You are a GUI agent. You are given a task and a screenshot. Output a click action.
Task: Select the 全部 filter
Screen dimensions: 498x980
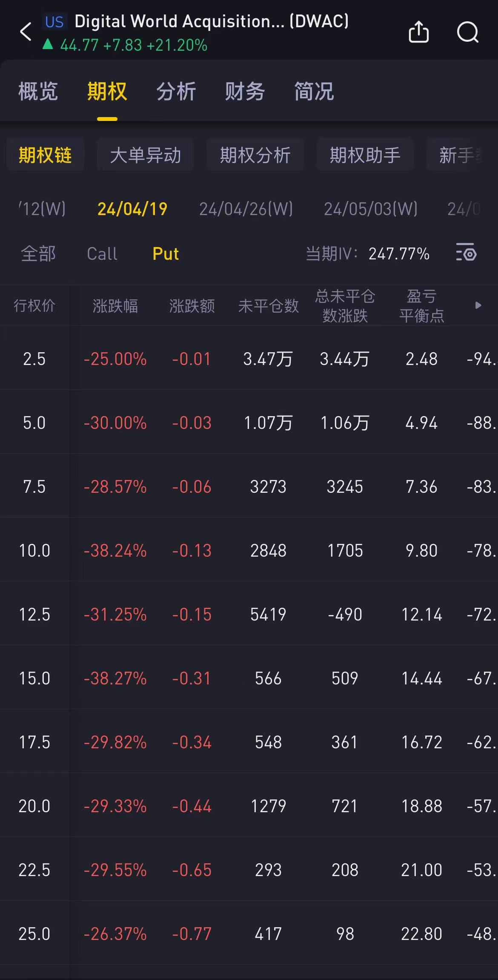coord(38,253)
